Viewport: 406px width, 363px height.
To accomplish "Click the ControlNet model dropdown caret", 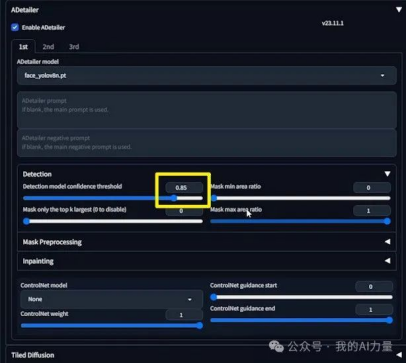I will 190,299.
